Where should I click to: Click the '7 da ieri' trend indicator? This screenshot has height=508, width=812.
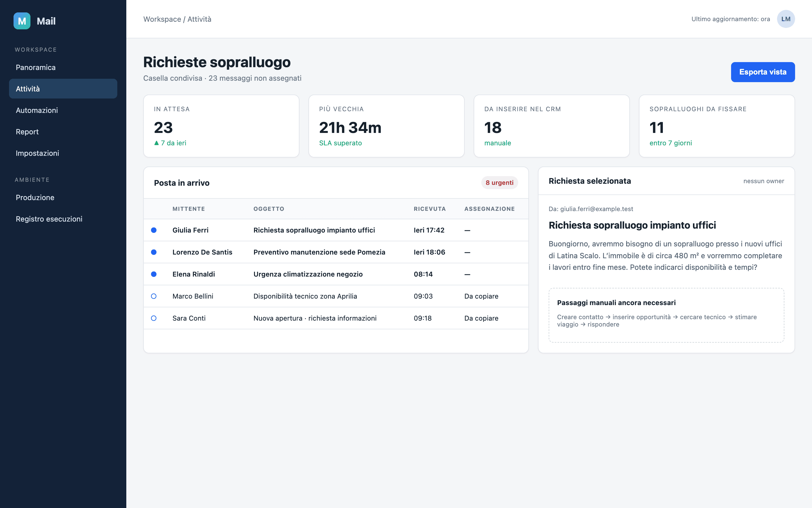coord(170,143)
